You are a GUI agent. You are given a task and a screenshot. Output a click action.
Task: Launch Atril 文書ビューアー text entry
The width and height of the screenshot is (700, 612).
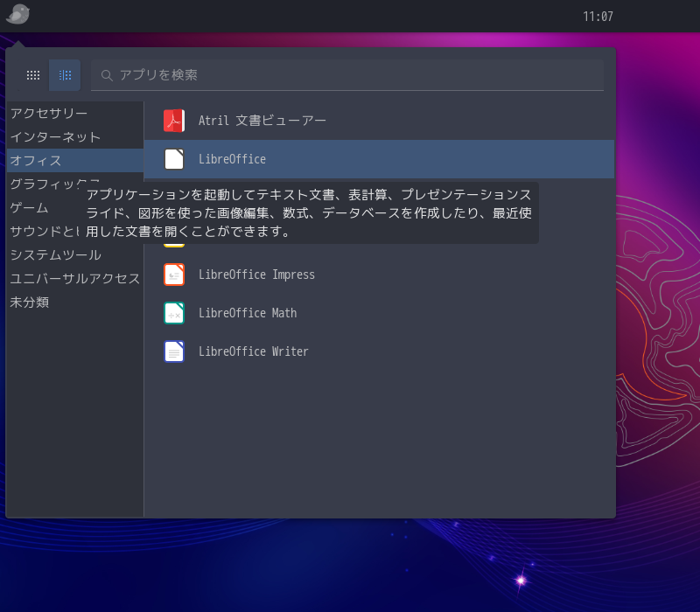262,121
